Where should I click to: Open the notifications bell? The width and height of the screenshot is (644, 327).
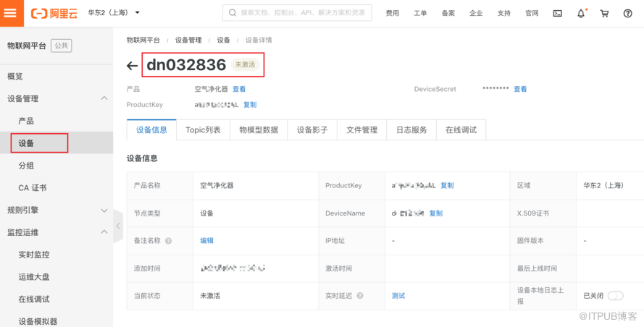tap(581, 13)
